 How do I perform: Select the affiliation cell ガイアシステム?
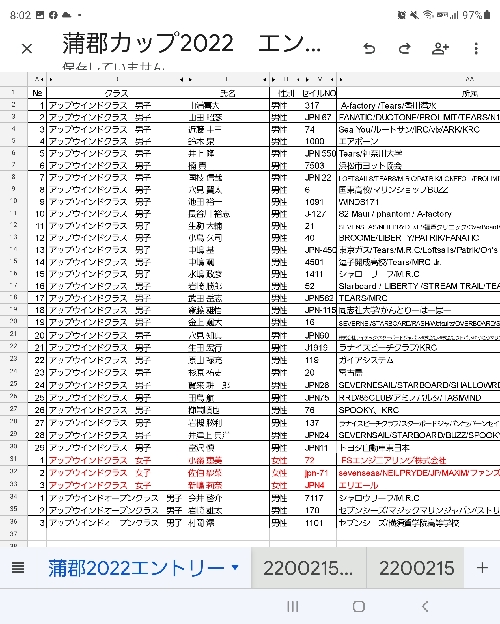(x=418, y=360)
